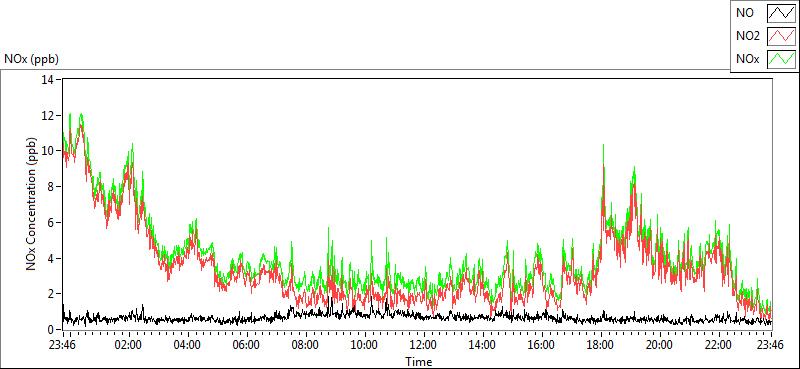Click the 'NOx (ppb)' graph title
800x369 pixels.
(x=32, y=59)
